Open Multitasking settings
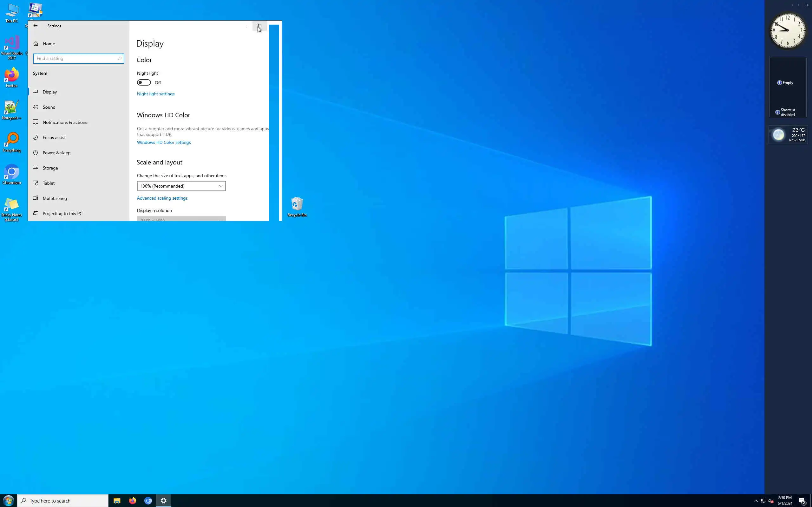This screenshot has height=507, width=812. [54, 198]
